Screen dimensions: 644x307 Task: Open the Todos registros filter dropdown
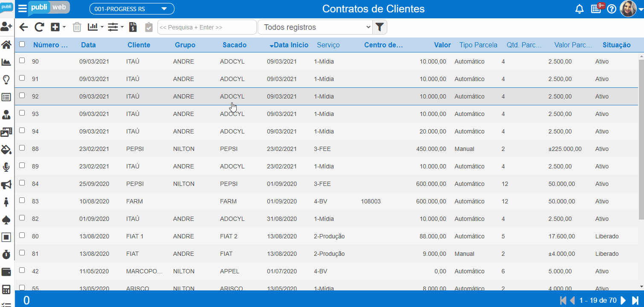click(x=315, y=27)
